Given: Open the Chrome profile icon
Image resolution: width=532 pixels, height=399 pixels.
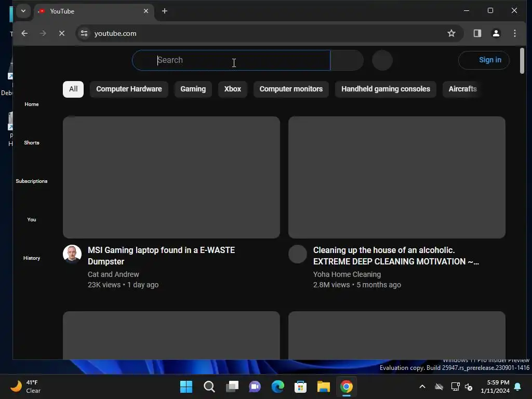Looking at the screenshot, I should [x=496, y=33].
